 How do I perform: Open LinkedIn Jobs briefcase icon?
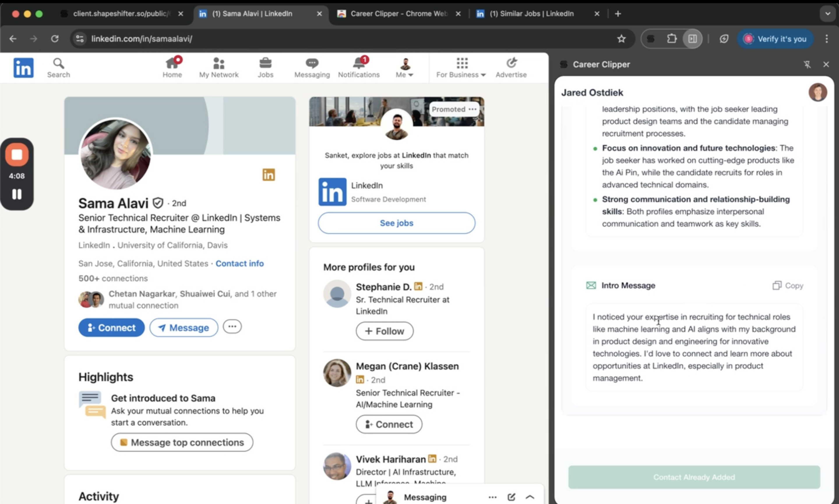[265, 67]
